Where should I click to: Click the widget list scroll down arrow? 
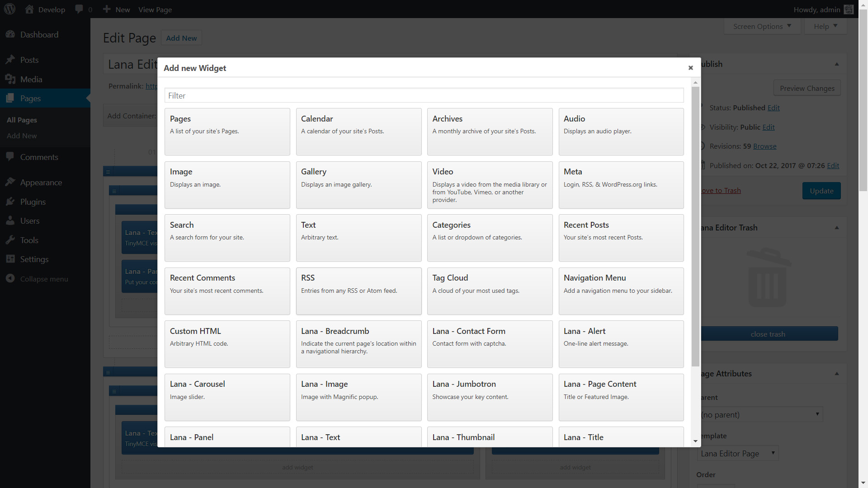(695, 441)
